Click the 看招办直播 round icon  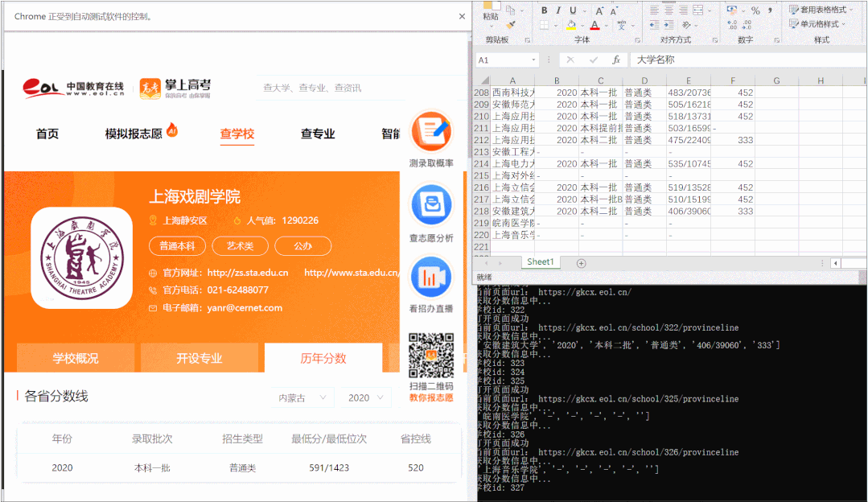[431, 277]
